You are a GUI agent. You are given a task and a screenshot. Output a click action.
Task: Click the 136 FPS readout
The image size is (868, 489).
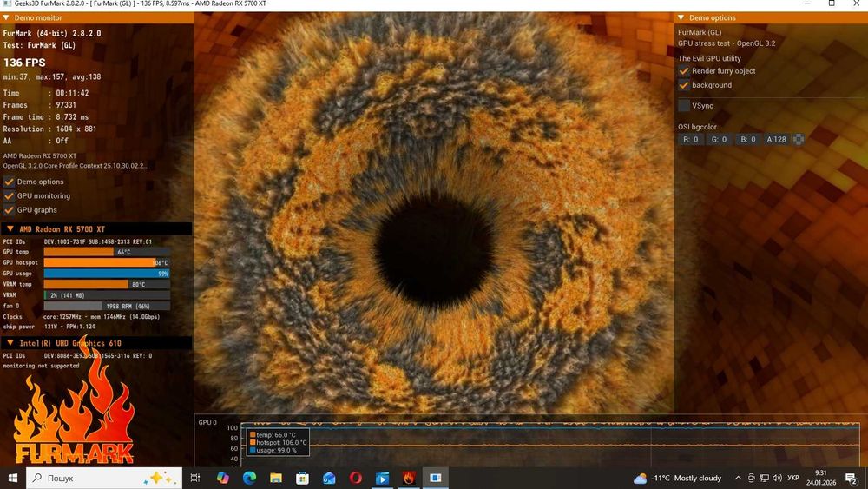[24, 63]
